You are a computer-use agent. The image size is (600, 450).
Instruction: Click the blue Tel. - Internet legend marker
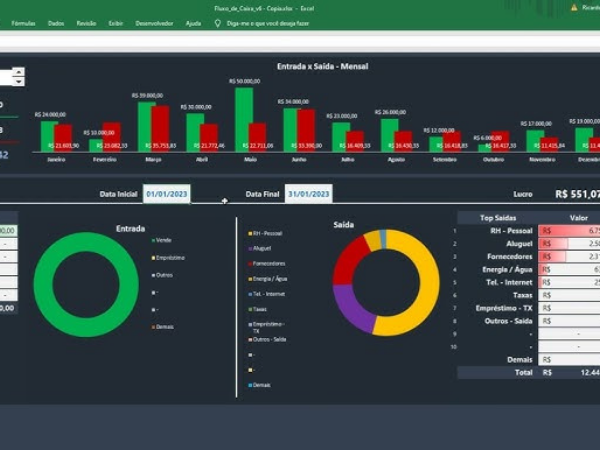coord(248,294)
